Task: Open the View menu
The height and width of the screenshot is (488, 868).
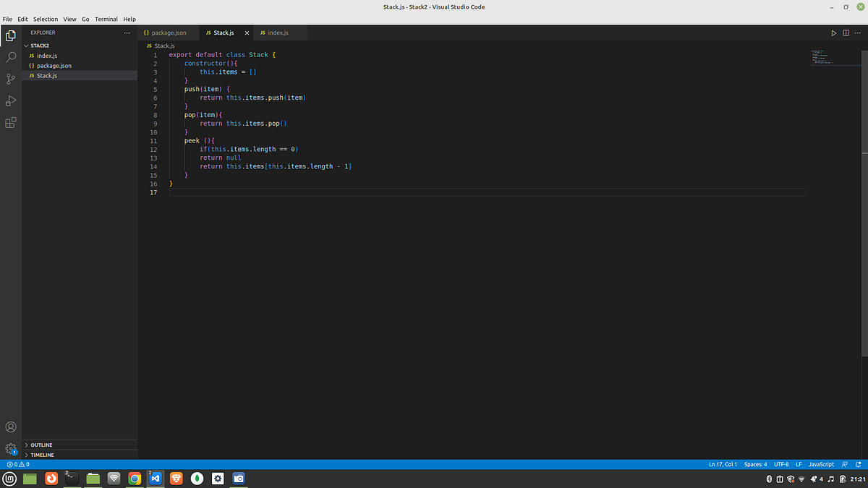Action: coord(69,19)
